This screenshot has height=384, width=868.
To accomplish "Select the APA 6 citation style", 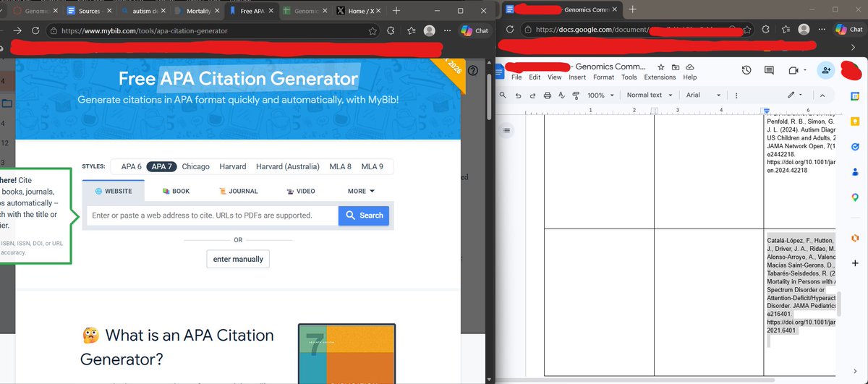I will [x=131, y=166].
